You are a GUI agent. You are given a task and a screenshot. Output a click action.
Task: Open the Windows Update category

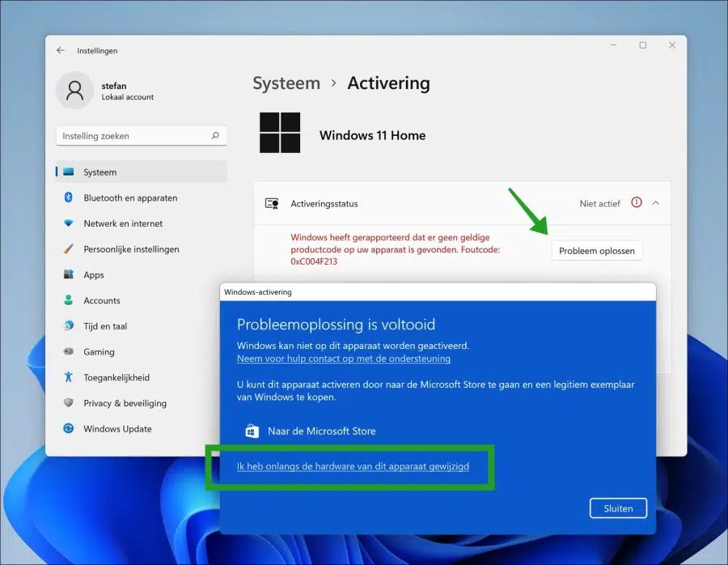[x=141, y=429]
